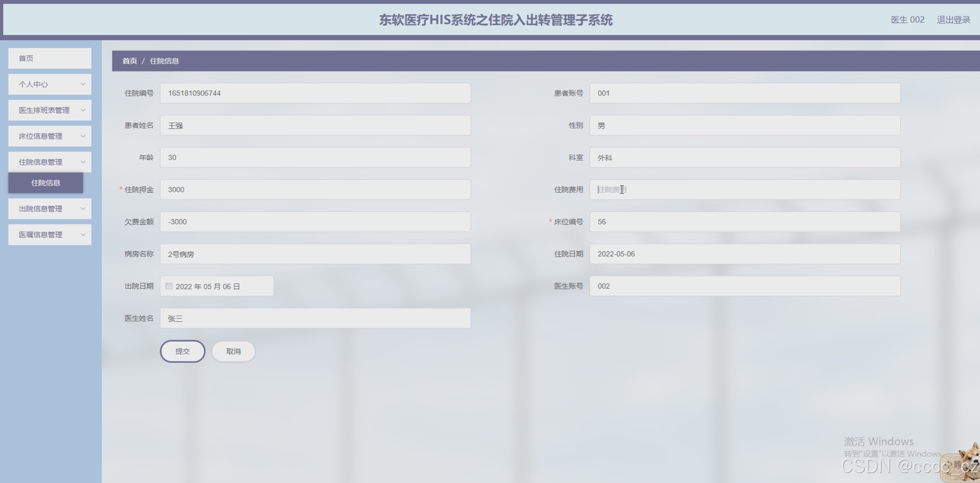The width and height of the screenshot is (980, 483).
Task: Click 退出登录 link
Action: click(953, 20)
